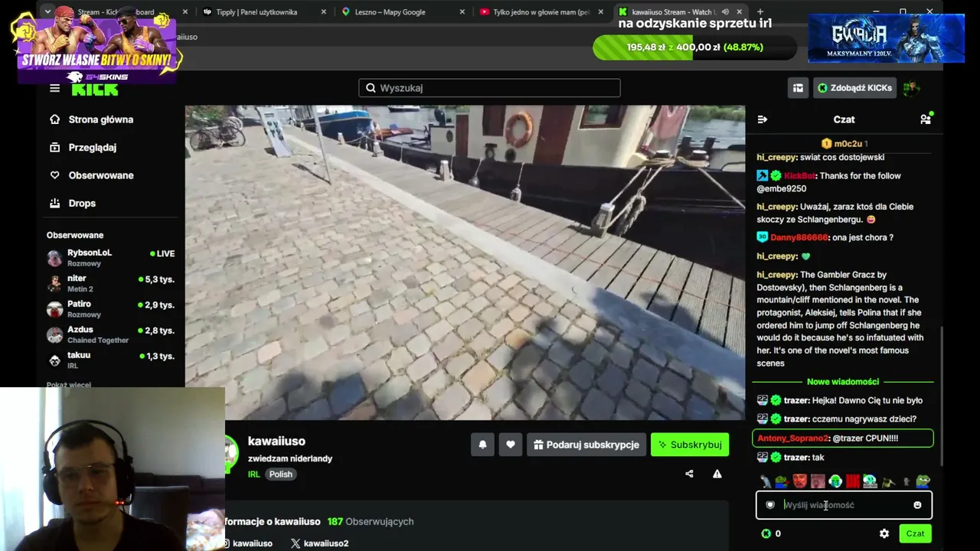Click the KICKs balance icon below chat input
Screen dimensions: 980x551
point(766,533)
